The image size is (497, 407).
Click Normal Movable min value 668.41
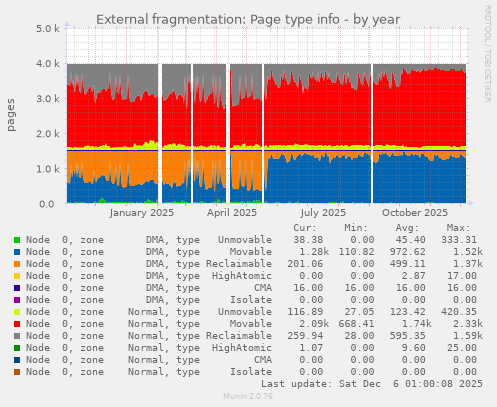click(356, 324)
